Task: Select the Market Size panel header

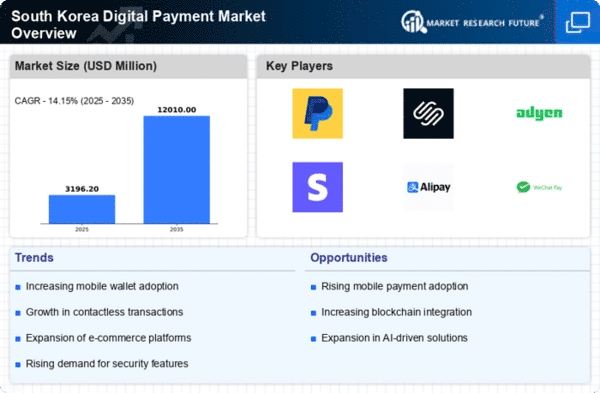Action: pos(128,66)
